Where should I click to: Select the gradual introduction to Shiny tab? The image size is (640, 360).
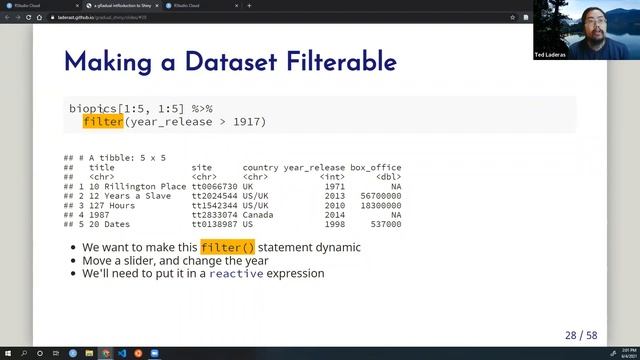pos(122,6)
